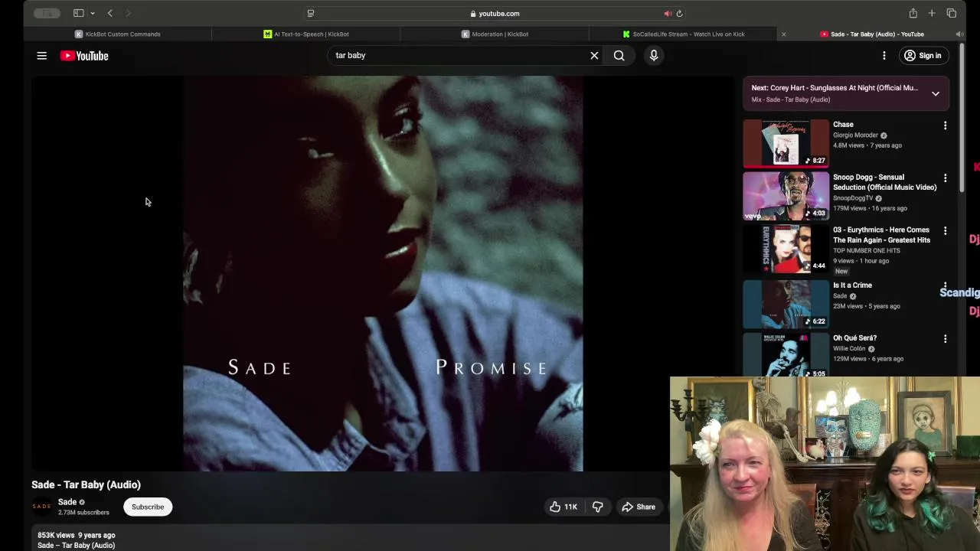The width and height of the screenshot is (980, 551).
Task: Open Is It a Crime title
Action: [852, 285]
